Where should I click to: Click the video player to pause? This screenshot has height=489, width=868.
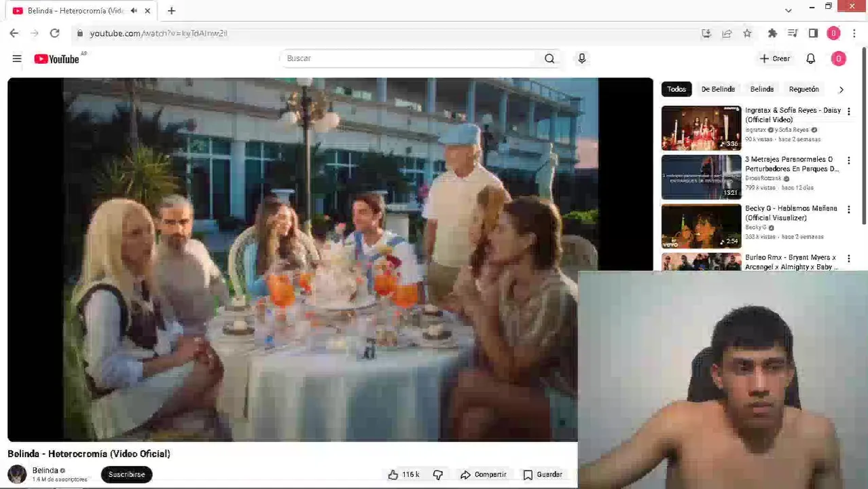[x=330, y=259]
